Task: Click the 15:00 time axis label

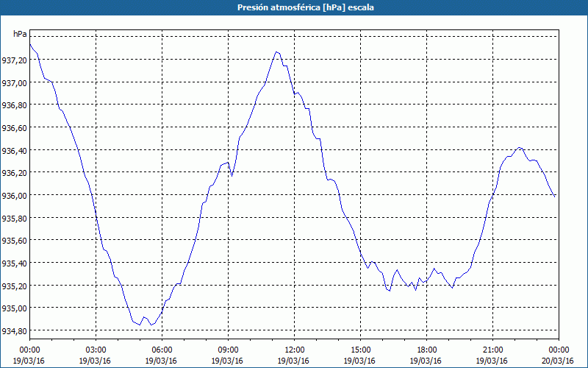Action: 360,350
